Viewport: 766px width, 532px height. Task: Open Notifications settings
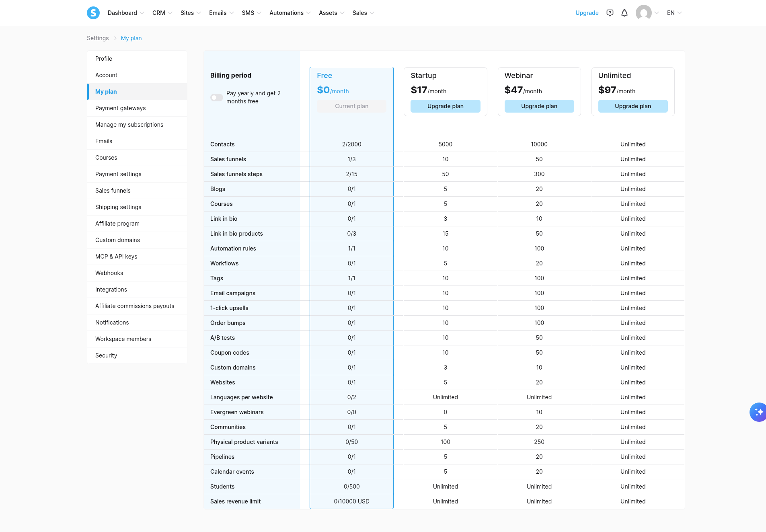pos(137,322)
